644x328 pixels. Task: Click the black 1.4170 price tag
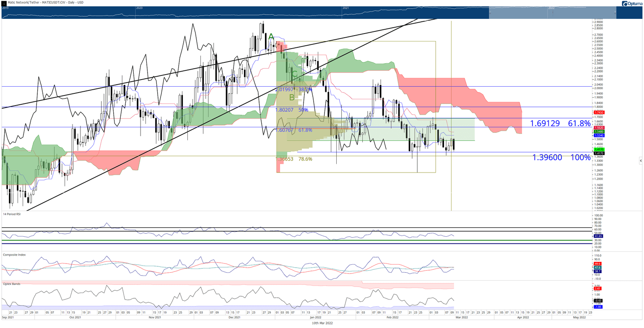[599, 153]
